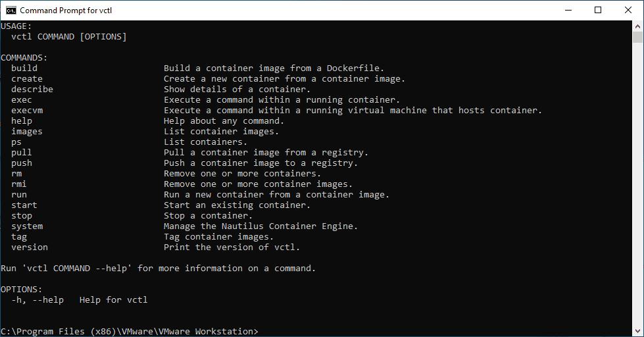
Task: Click the 'build' command name
Action: pyautogui.click(x=24, y=68)
